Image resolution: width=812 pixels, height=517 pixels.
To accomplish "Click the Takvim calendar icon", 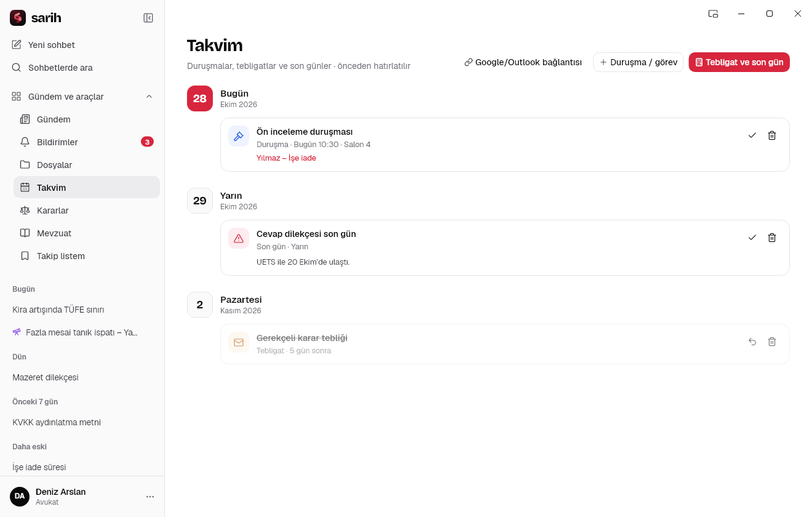I will (x=25, y=188).
